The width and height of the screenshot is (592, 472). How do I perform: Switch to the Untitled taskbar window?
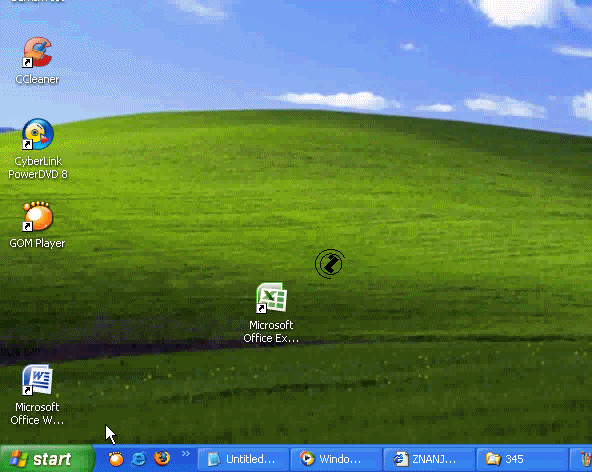point(243,459)
